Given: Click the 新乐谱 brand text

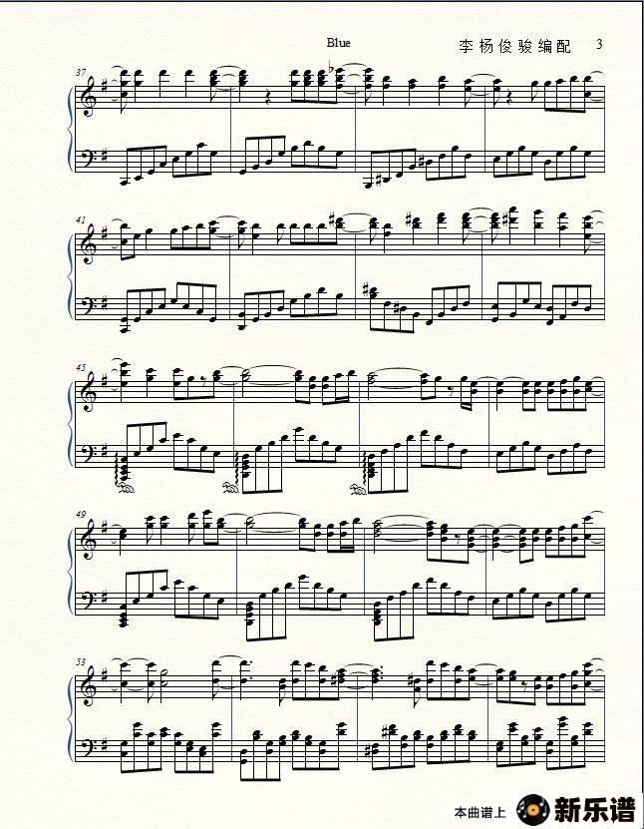Looking at the screenshot, I should (x=594, y=809).
